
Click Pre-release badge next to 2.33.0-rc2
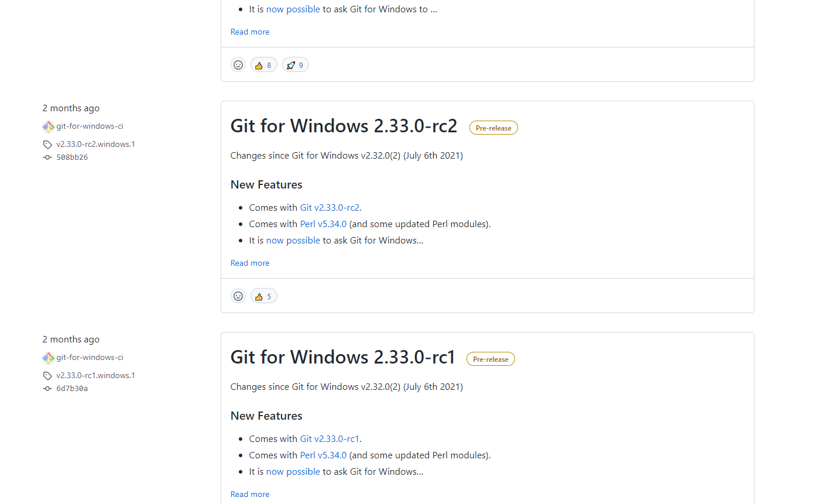[x=493, y=128]
